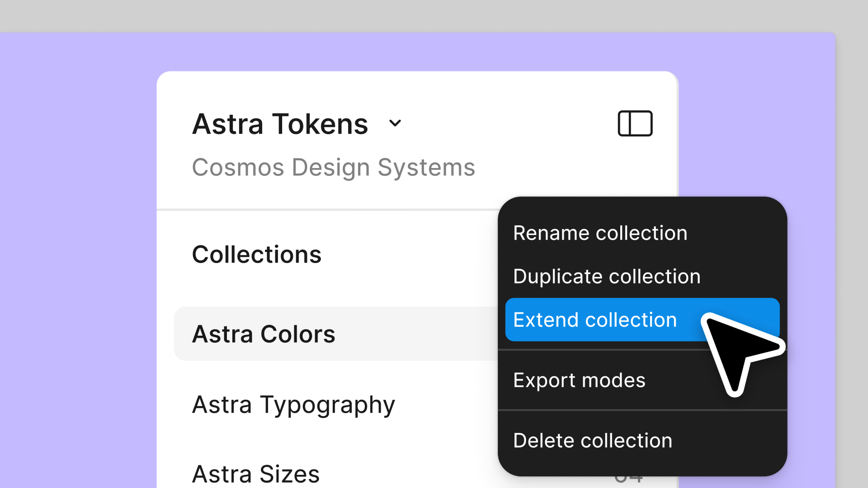Select Delete collection

point(593,440)
